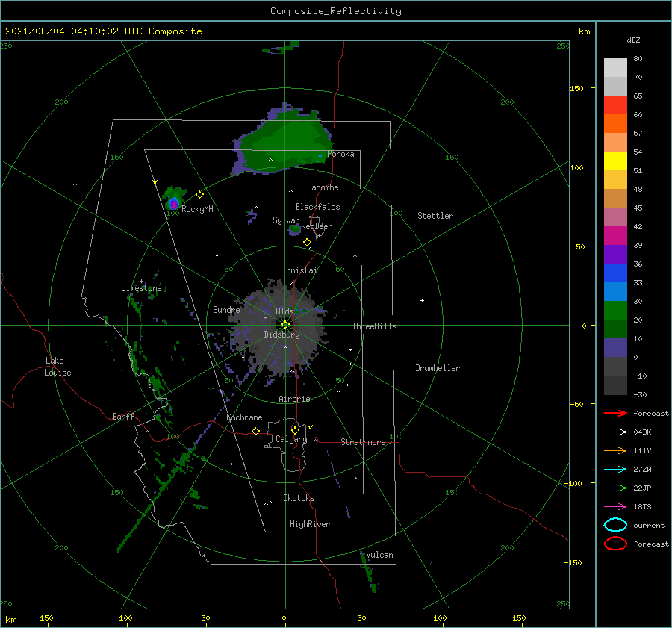Screen dimensions: 672x628
Task: Select the 65 dBZ red color swatch
Action: click(615, 105)
